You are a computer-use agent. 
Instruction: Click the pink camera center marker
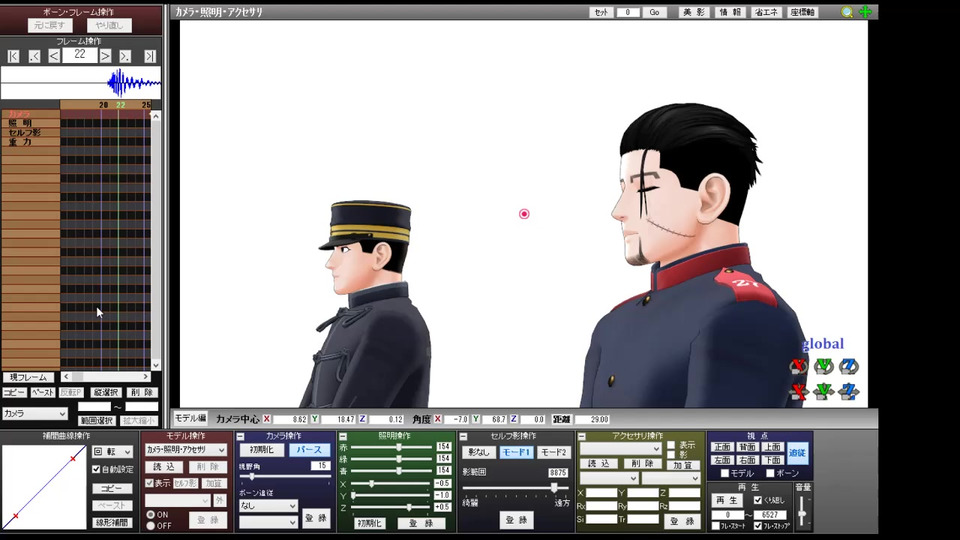524,214
